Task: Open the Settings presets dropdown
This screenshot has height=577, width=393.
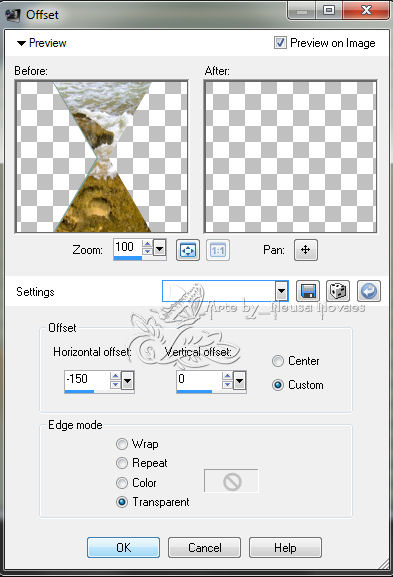Action: coord(282,291)
